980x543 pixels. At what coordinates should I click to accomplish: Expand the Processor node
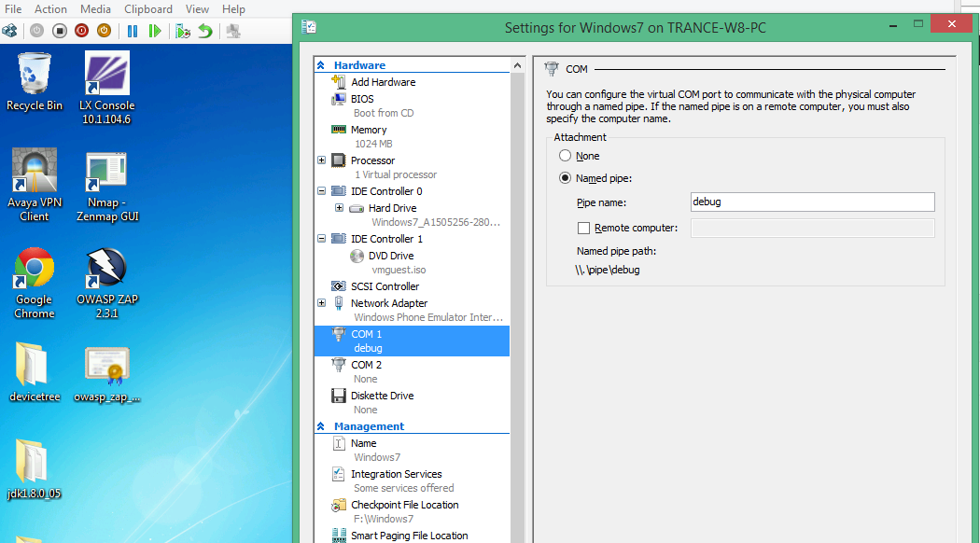[321, 160]
